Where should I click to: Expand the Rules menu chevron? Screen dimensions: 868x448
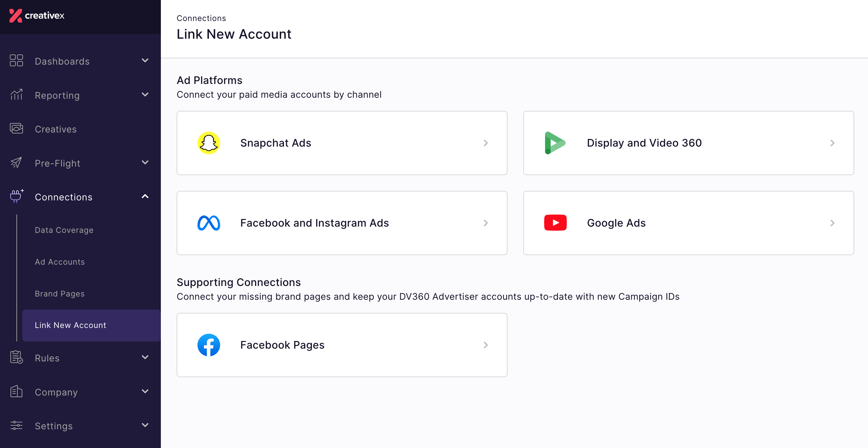click(x=145, y=357)
